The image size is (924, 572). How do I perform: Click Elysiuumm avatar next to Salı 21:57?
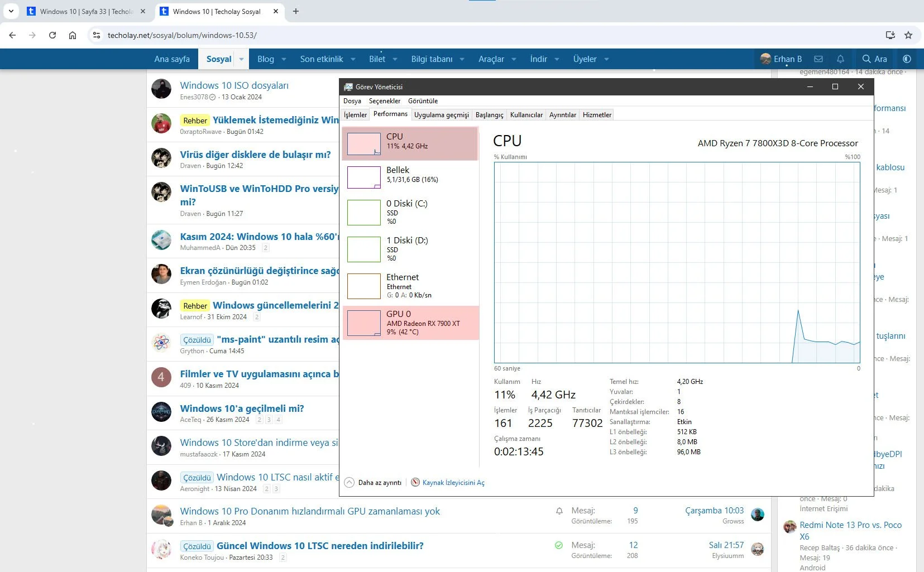tap(758, 549)
